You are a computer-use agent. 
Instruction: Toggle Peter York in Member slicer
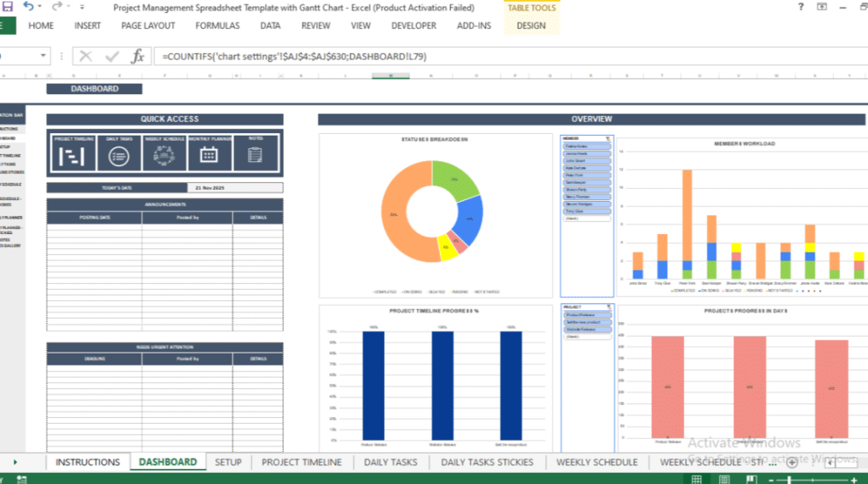[587, 175]
